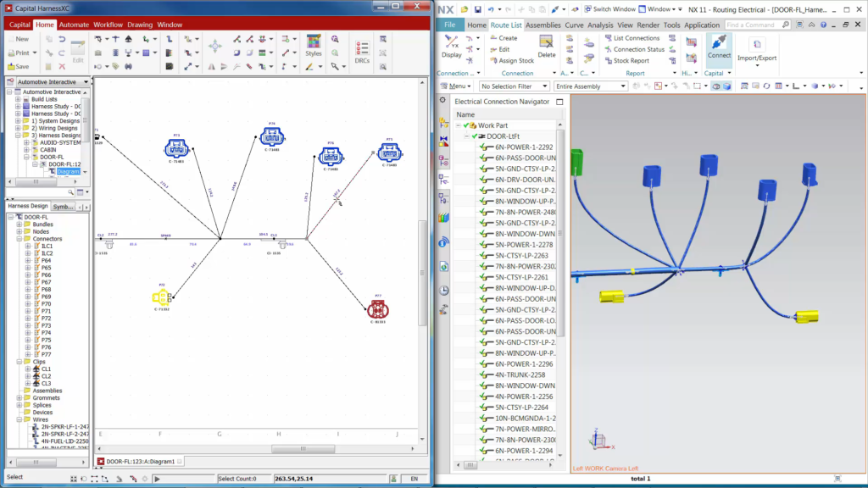Click the diagram horizontal scrollbar thumb in Capital
Image resolution: width=868 pixels, height=488 pixels.
pos(303,449)
